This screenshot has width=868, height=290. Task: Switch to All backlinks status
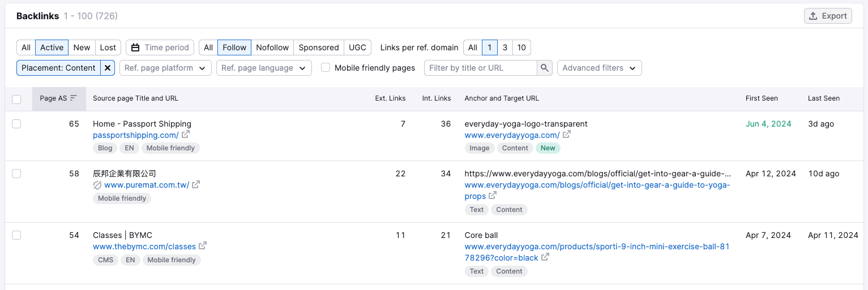[x=26, y=47]
